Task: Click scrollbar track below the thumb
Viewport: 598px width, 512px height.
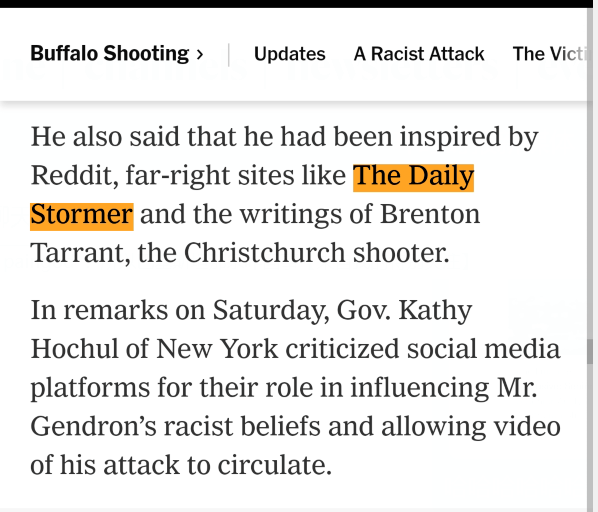Action: tap(590, 438)
